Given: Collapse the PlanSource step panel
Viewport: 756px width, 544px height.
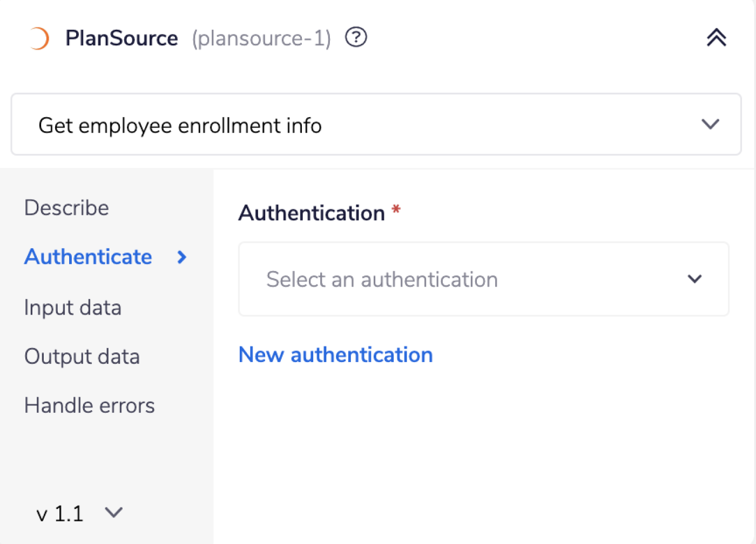Looking at the screenshot, I should tap(716, 37).
